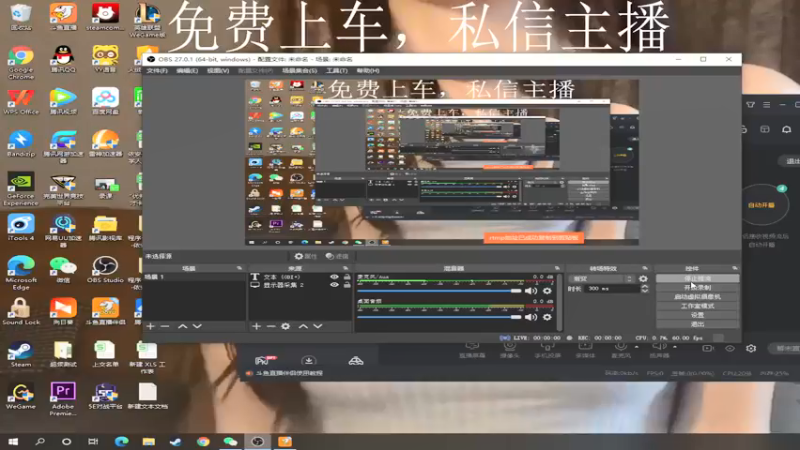The height and width of the screenshot is (450, 800).
Task: Open 桌面音频 audio settings gear
Action: coord(547,317)
